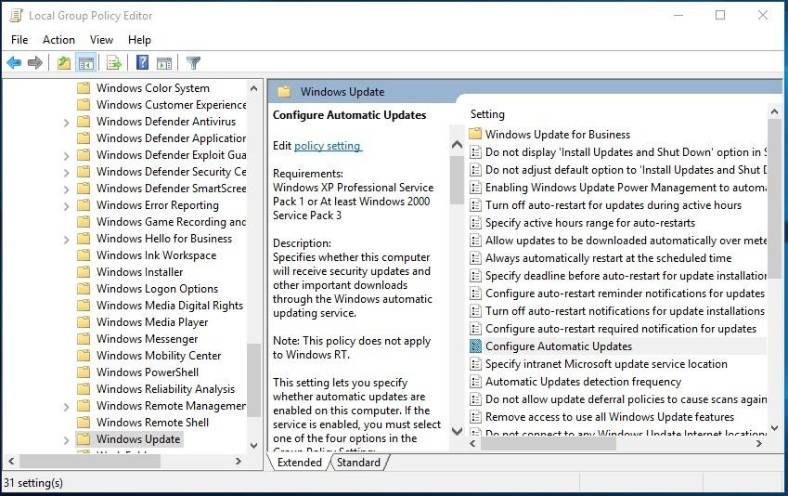Click the Up one level folder icon
Screen dimensions: 788x496
click(x=64, y=63)
